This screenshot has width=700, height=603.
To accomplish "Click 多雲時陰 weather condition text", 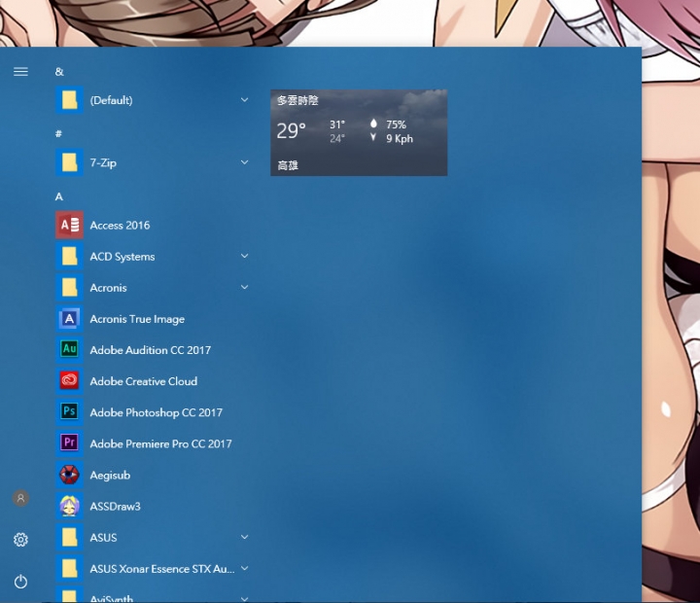I will (297, 100).
